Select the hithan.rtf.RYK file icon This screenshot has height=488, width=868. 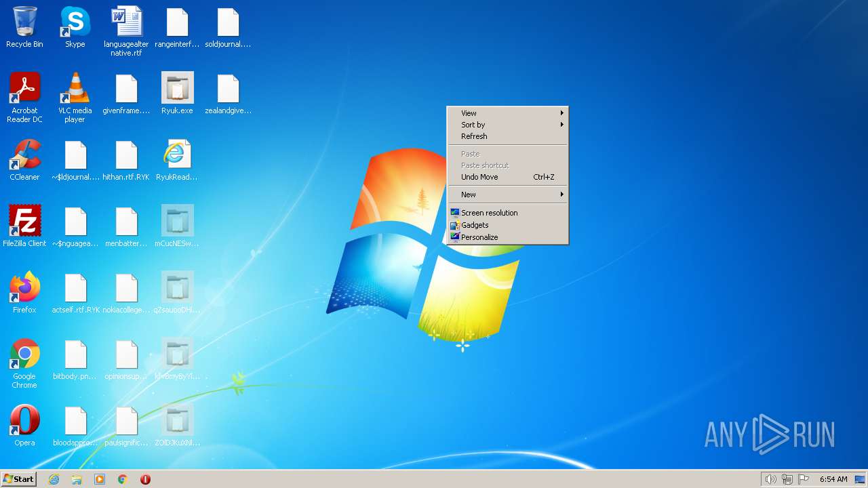pos(126,160)
